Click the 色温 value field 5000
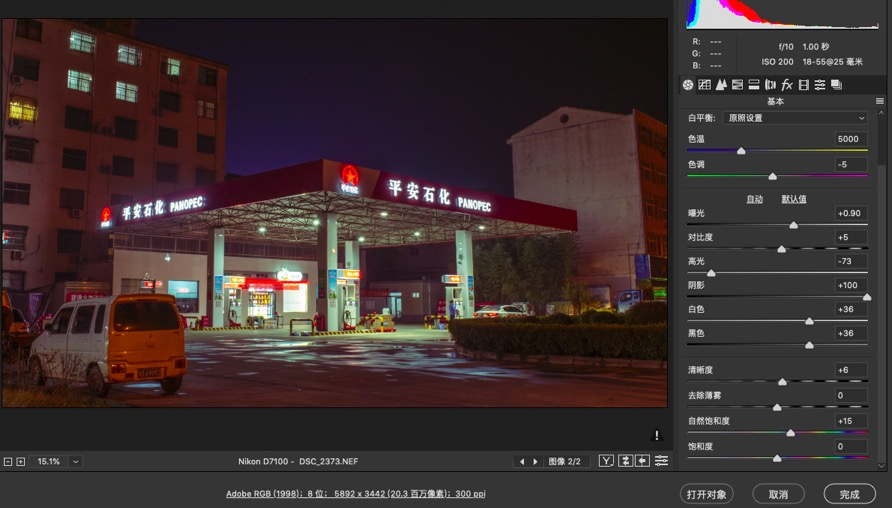This screenshot has height=508, width=892. pyautogui.click(x=851, y=139)
